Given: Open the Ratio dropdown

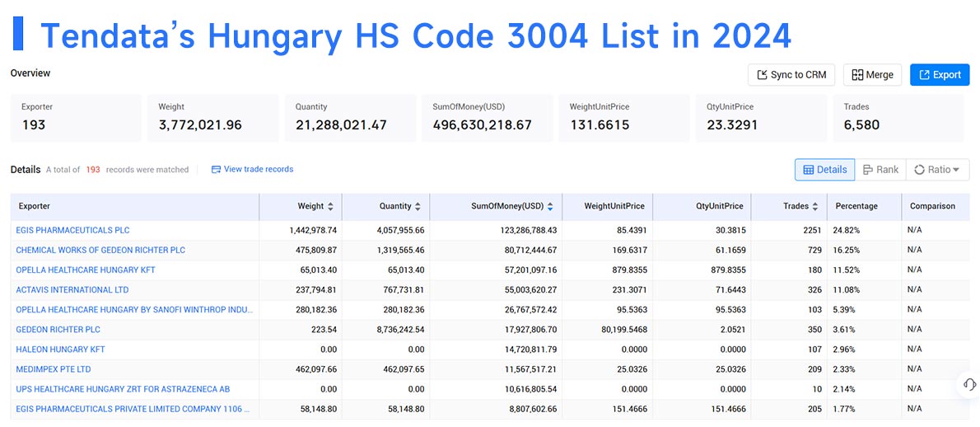Looking at the screenshot, I should coord(937,170).
